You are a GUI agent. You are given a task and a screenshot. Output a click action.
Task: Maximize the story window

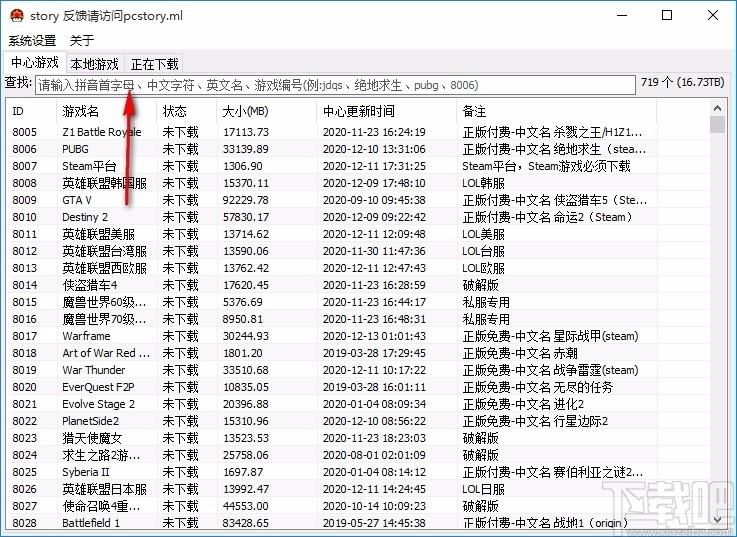click(666, 16)
